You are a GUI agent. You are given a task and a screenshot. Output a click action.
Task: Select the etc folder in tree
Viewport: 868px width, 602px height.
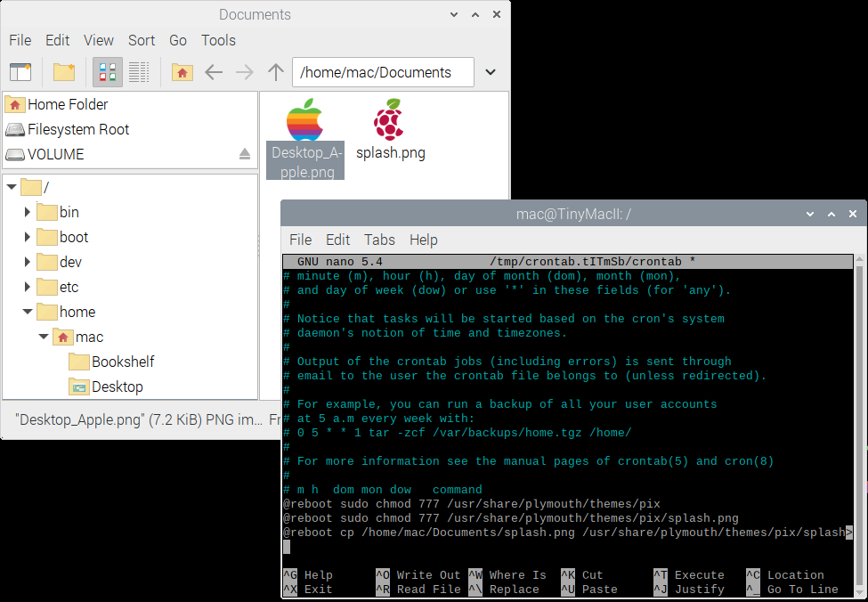[58, 287]
